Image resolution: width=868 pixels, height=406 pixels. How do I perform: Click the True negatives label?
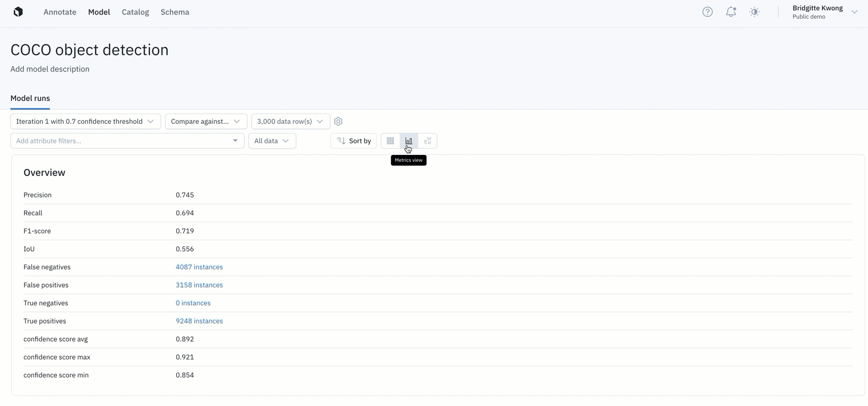pyautogui.click(x=46, y=303)
